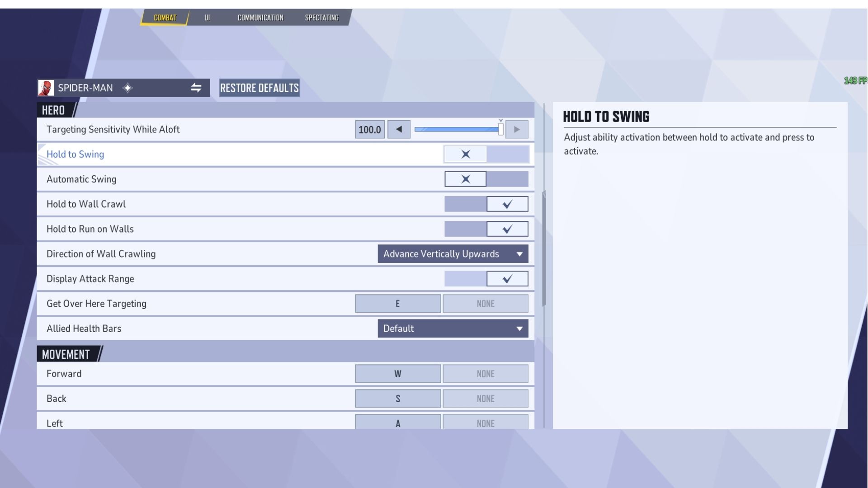Viewport: 868px width, 488px height.
Task: Increase targeting sensitivity with right arrow
Action: pos(517,130)
